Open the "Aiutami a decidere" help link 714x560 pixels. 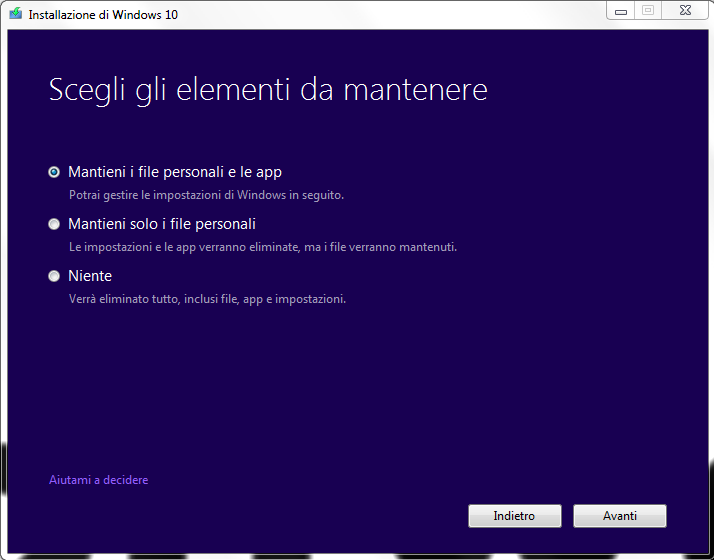click(x=98, y=480)
